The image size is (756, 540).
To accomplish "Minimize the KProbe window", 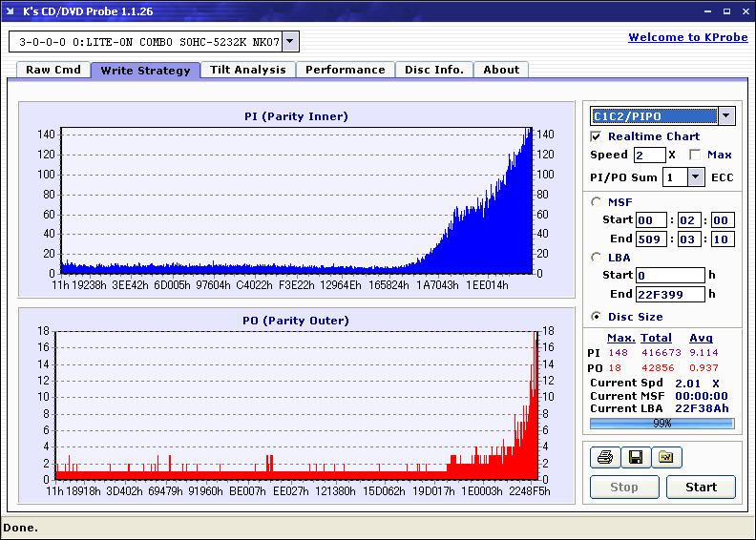I will (x=707, y=11).
